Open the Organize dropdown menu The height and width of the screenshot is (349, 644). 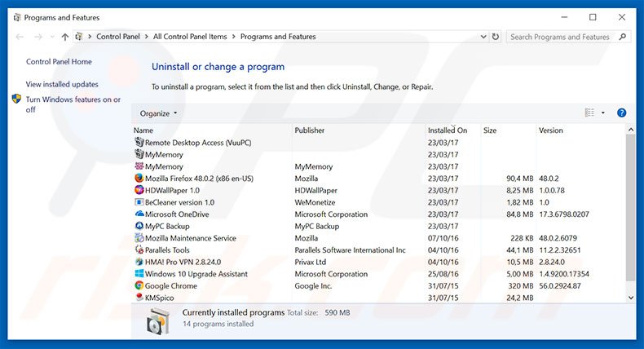pyautogui.click(x=158, y=113)
